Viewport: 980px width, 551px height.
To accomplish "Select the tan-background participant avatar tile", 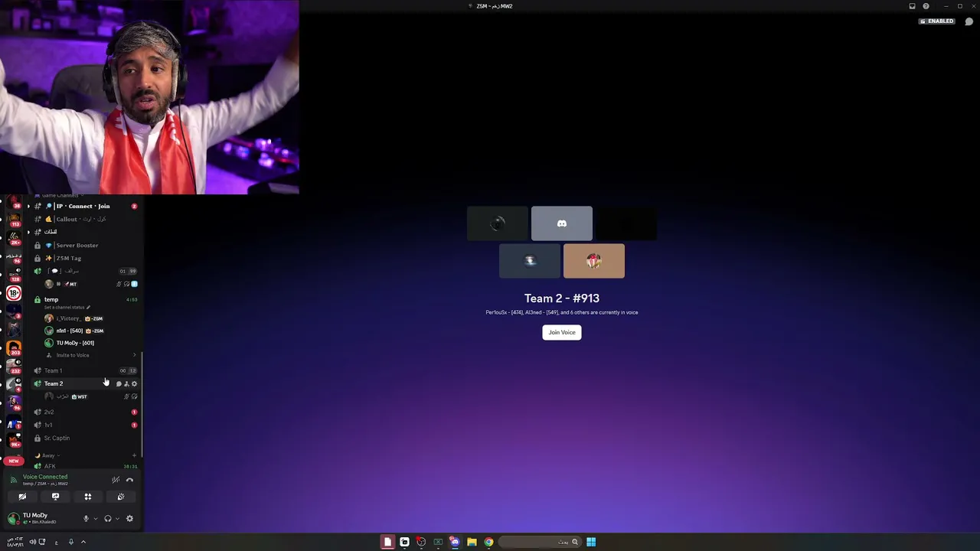I will 594,261.
